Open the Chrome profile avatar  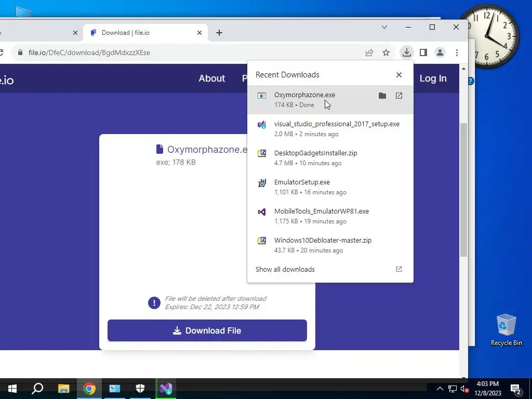pos(440,52)
